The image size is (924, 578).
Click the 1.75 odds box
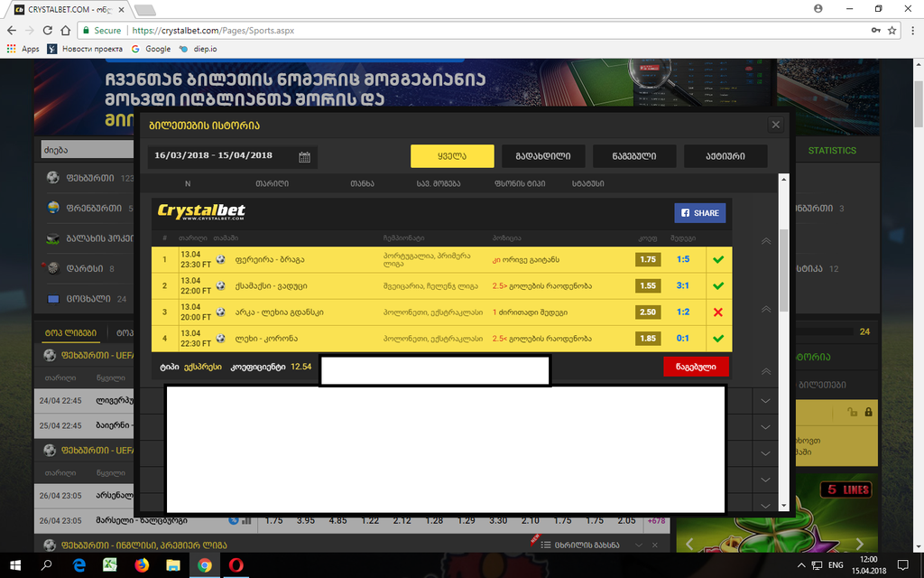648,259
